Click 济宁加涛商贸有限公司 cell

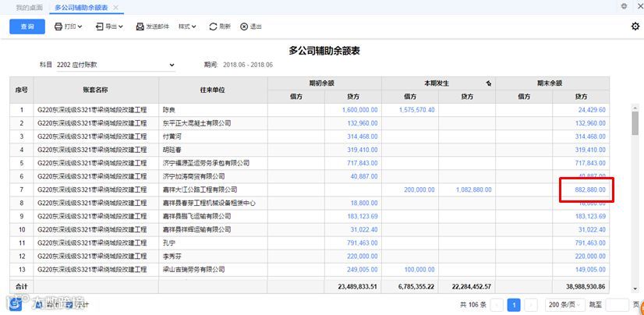click(213, 176)
